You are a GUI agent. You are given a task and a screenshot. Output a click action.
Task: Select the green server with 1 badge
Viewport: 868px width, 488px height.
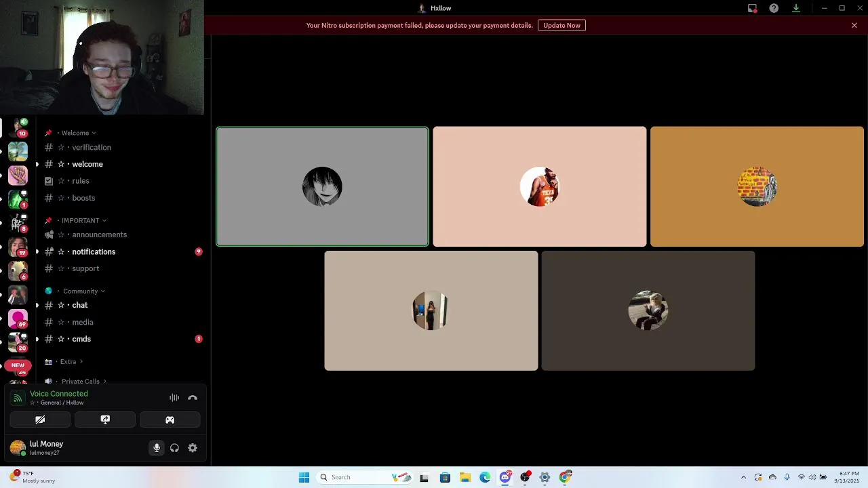[x=18, y=199]
